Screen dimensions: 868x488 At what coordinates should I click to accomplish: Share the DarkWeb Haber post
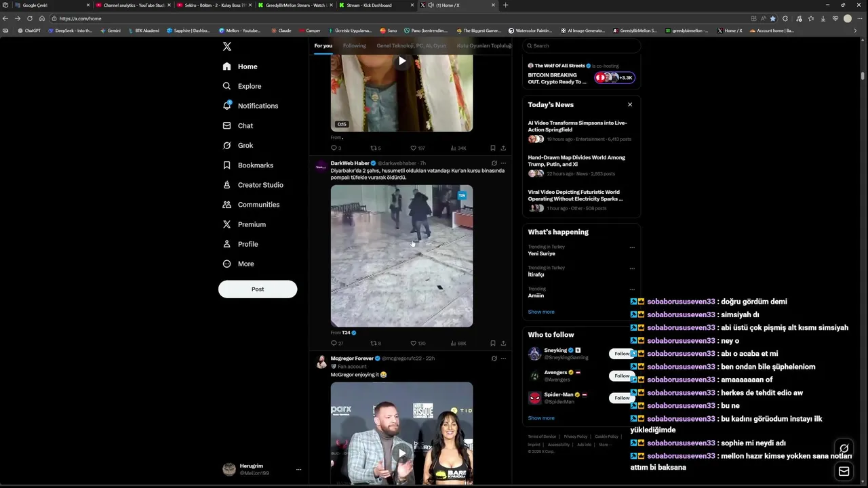point(503,343)
